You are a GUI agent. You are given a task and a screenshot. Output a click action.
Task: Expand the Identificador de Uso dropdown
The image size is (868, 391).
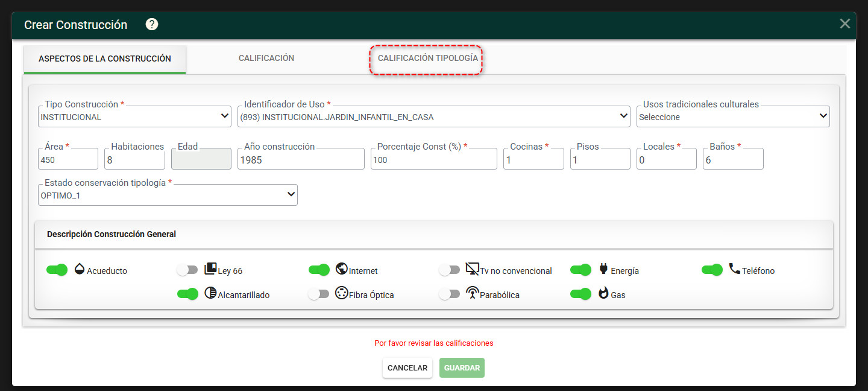pyautogui.click(x=434, y=116)
